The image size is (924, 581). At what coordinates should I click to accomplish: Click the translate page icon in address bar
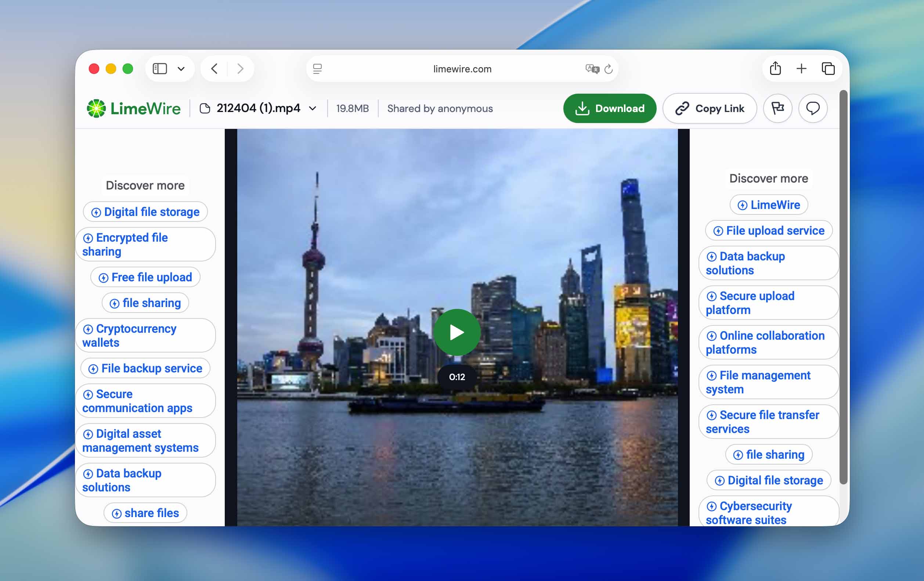coord(592,69)
